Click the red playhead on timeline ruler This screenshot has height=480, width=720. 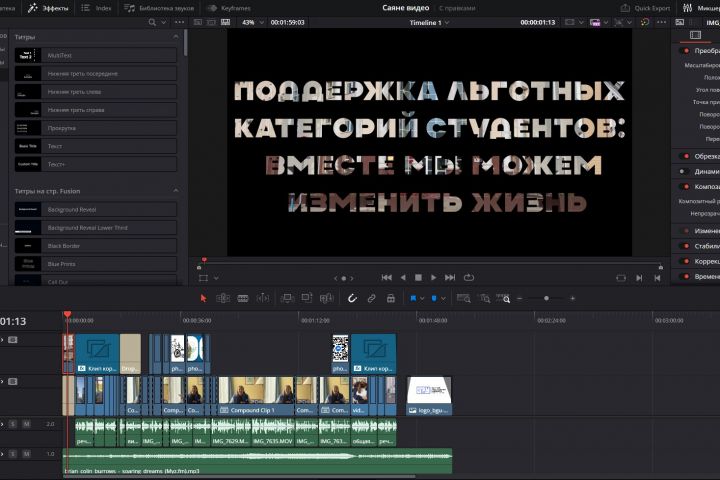tap(68, 315)
